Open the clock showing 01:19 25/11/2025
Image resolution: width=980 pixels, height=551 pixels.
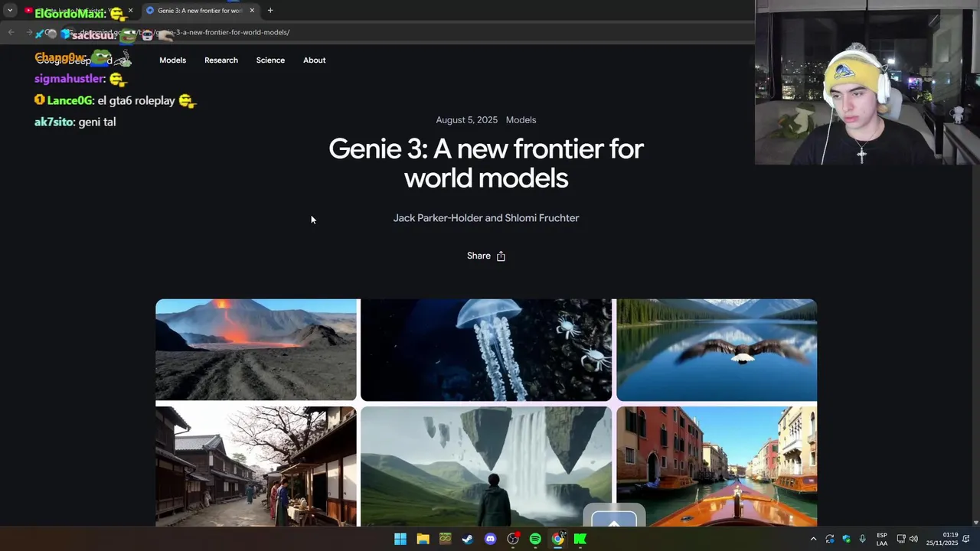pyautogui.click(x=942, y=539)
